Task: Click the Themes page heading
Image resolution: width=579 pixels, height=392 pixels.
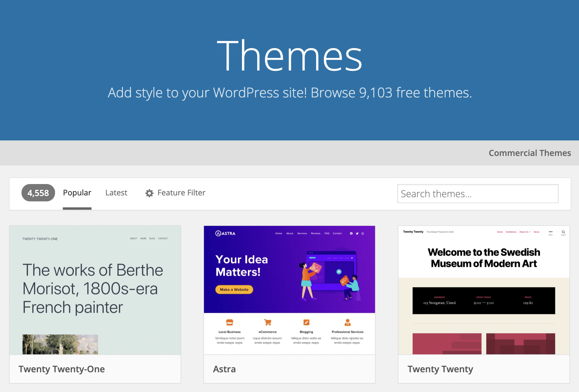Action: [x=289, y=56]
